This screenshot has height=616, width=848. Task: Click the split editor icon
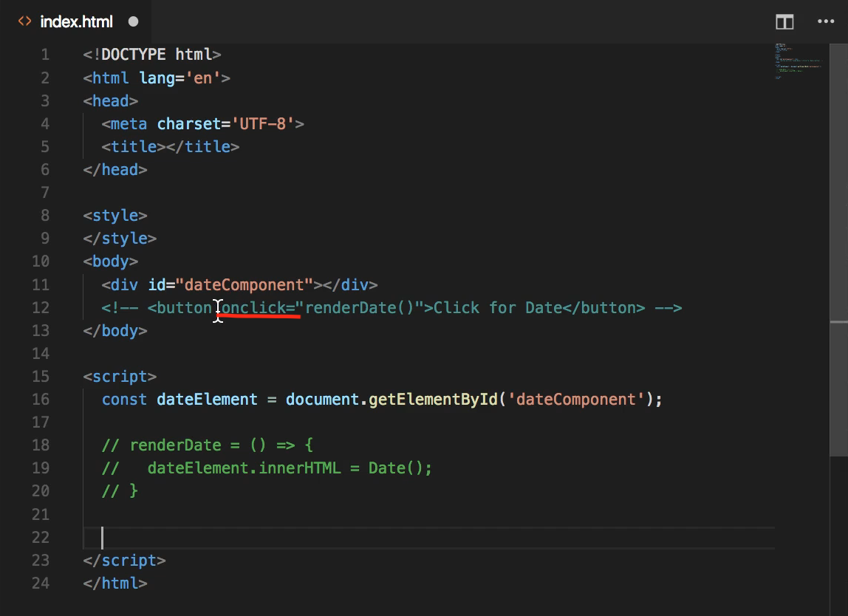(784, 21)
